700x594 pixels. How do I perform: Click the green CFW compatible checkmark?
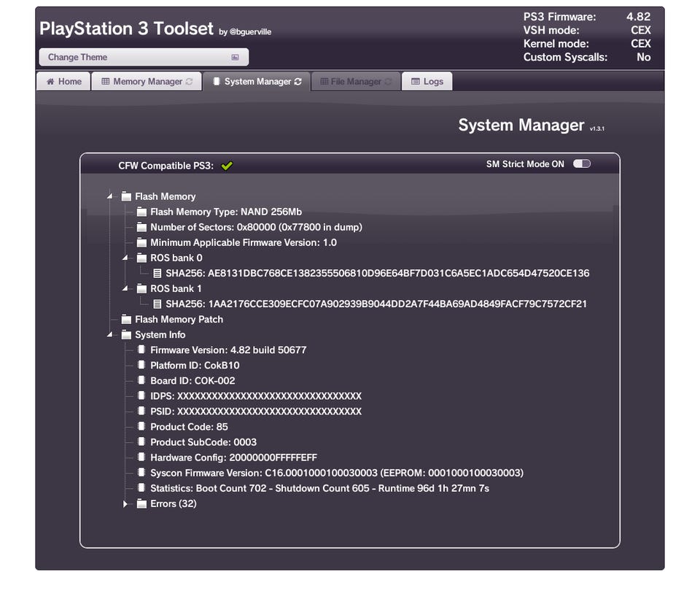(227, 166)
